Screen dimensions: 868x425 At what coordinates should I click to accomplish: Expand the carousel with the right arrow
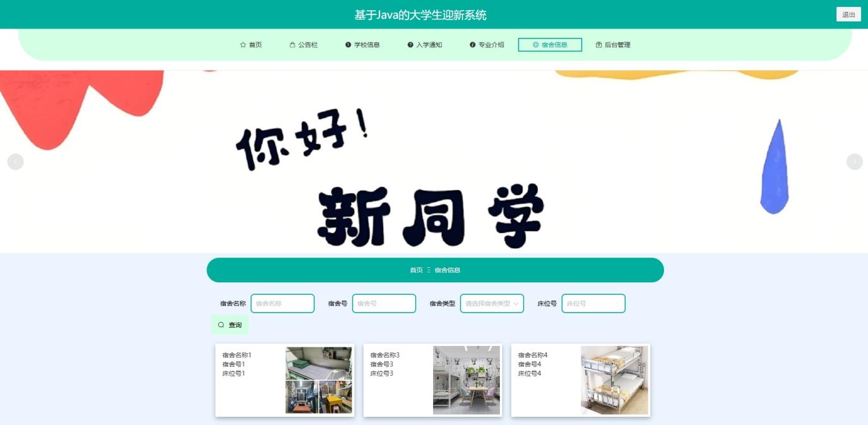(853, 162)
